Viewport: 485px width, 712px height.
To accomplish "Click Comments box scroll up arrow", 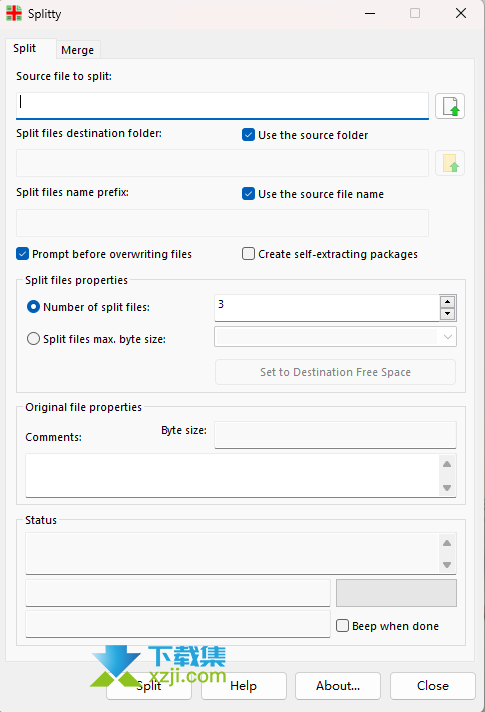I will (x=447, y=464).
